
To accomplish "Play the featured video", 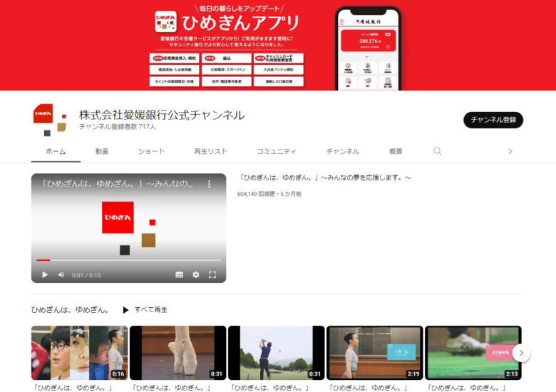I will [45, 274].
